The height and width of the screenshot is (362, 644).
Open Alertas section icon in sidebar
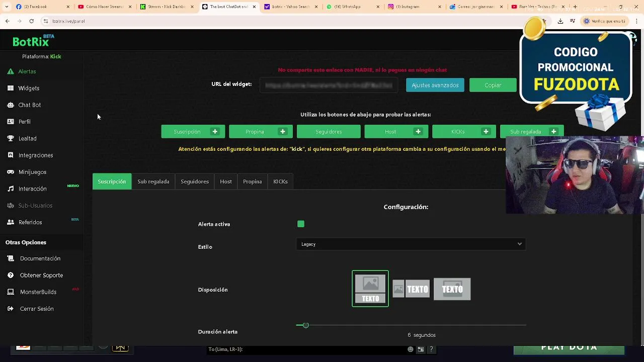point(11,71)
